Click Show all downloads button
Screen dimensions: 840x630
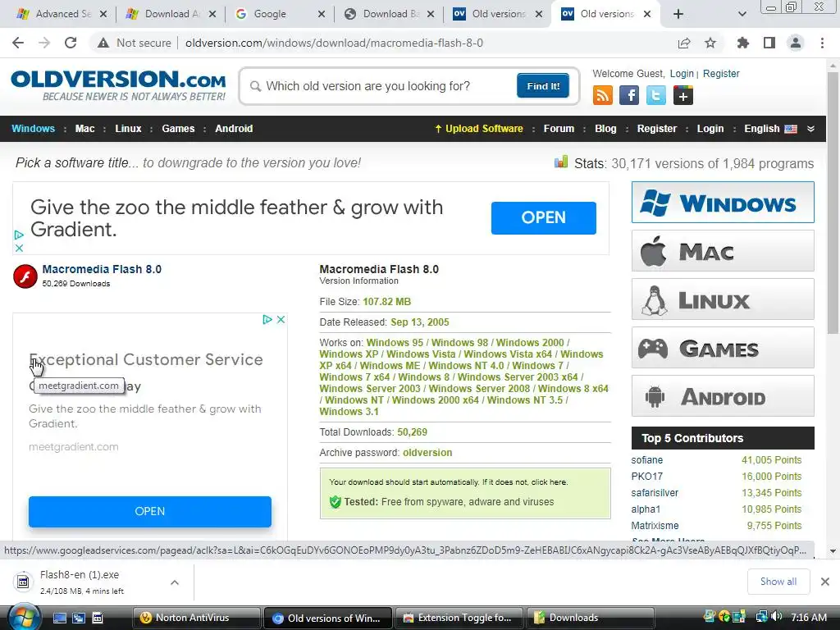(778, 582)
